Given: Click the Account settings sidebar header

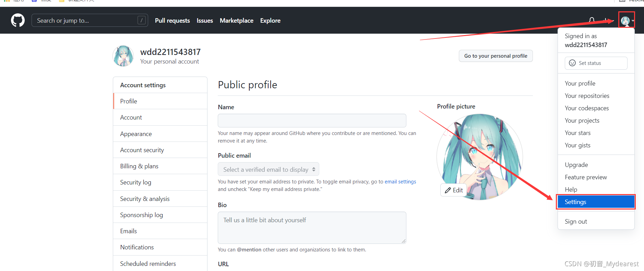Looking at the screenshot, I should (160, 85).
